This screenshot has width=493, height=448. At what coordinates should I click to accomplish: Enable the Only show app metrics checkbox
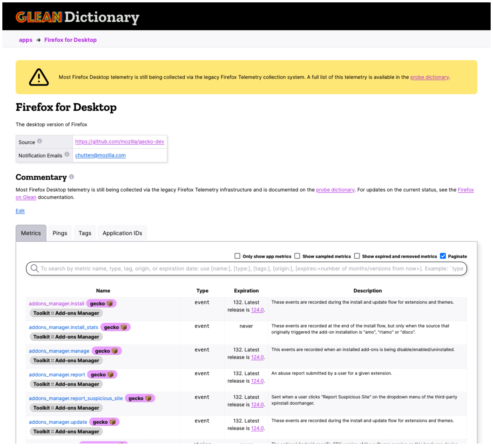[x=237, y=256]
